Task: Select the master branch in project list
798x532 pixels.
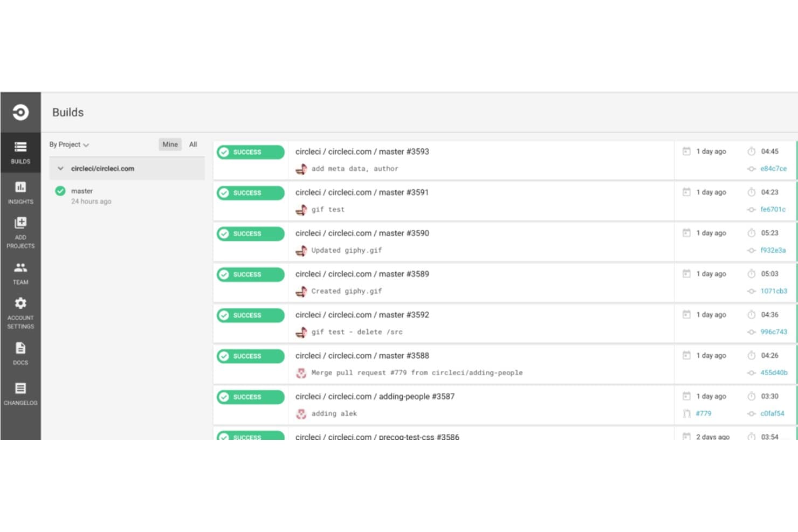Action: [82, 191]
